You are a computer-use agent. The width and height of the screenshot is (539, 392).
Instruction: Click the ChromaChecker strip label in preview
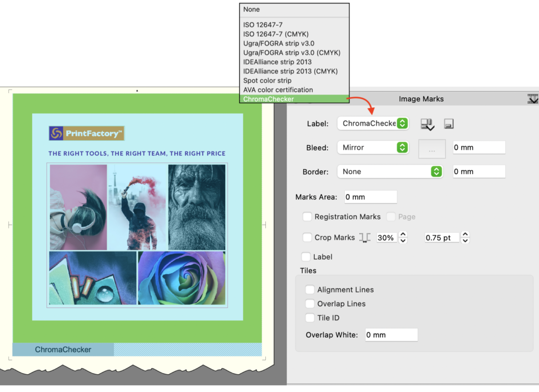(x=63, y=349)
